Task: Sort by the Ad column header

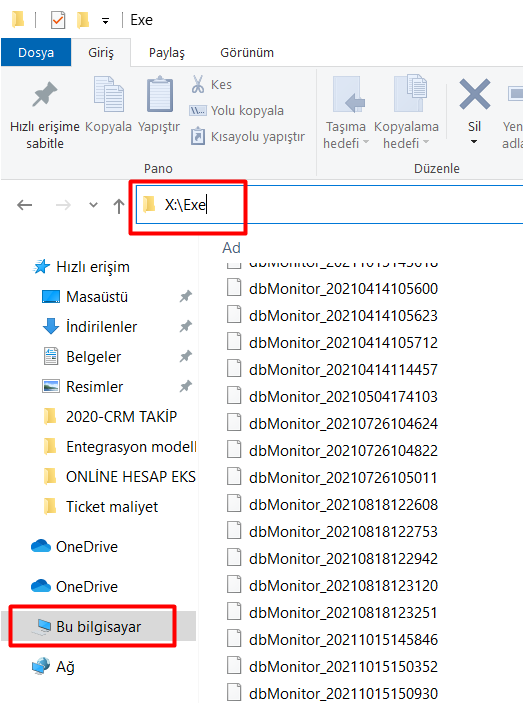Action: [231, 248]
